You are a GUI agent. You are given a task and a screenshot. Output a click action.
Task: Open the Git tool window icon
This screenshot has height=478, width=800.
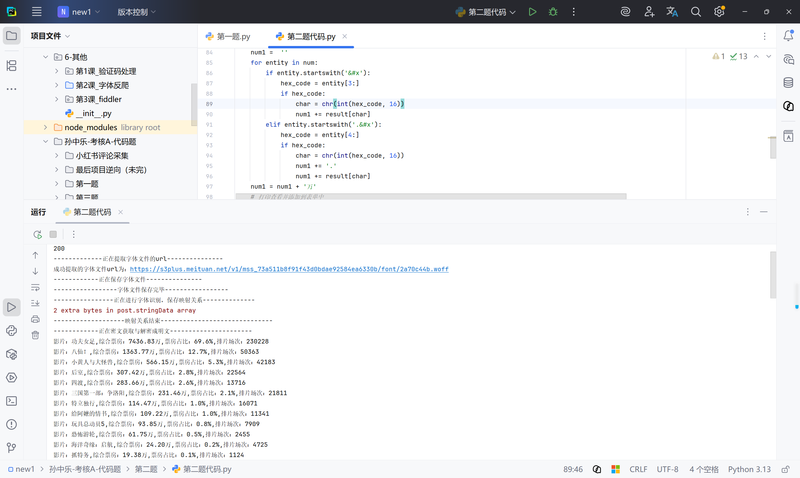(x=12, y=448)
